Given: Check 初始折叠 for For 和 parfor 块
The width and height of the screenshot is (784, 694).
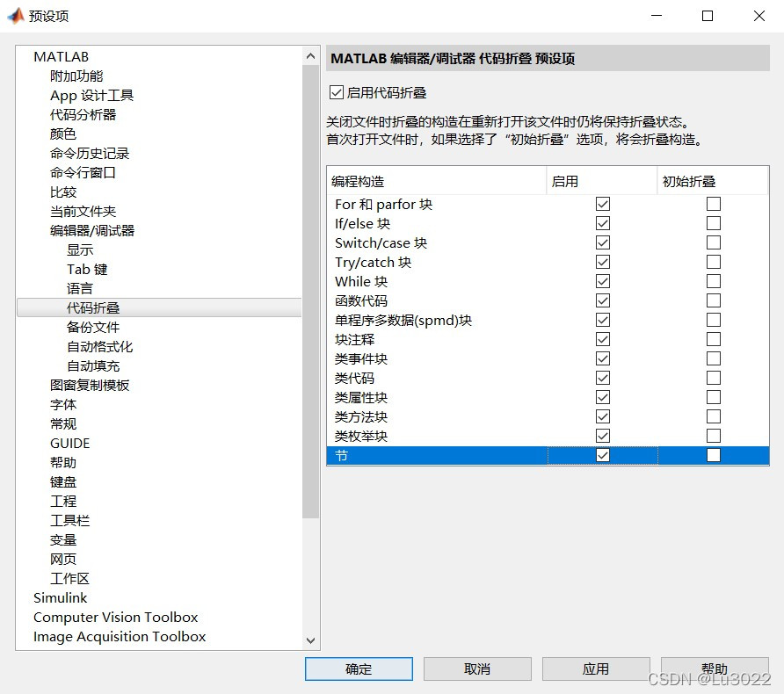Looking at the screenshot, I should pyautogui.click(x=714, y=204).
